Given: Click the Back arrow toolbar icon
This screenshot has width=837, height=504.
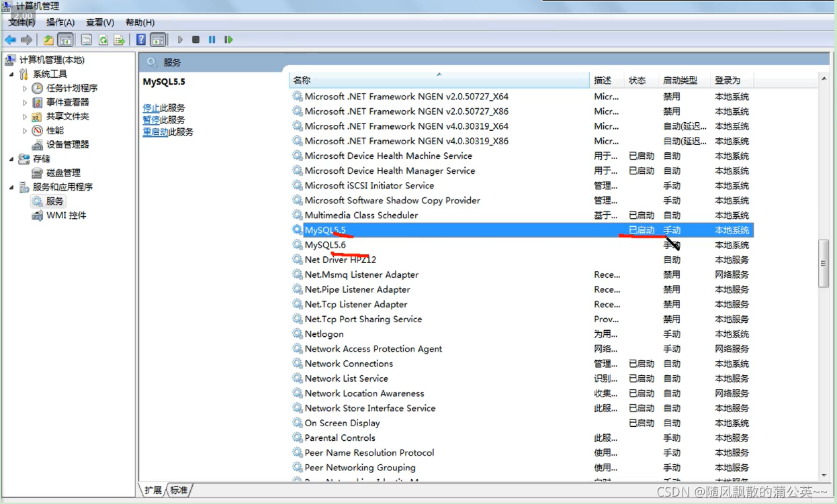Looking at the screenshot, I should [x=11, y=40].
